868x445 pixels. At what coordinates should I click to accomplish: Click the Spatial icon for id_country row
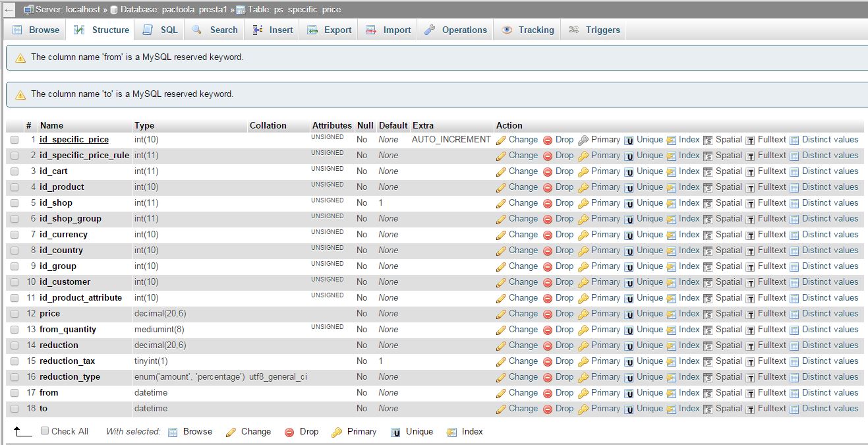[x=708, y=251]
